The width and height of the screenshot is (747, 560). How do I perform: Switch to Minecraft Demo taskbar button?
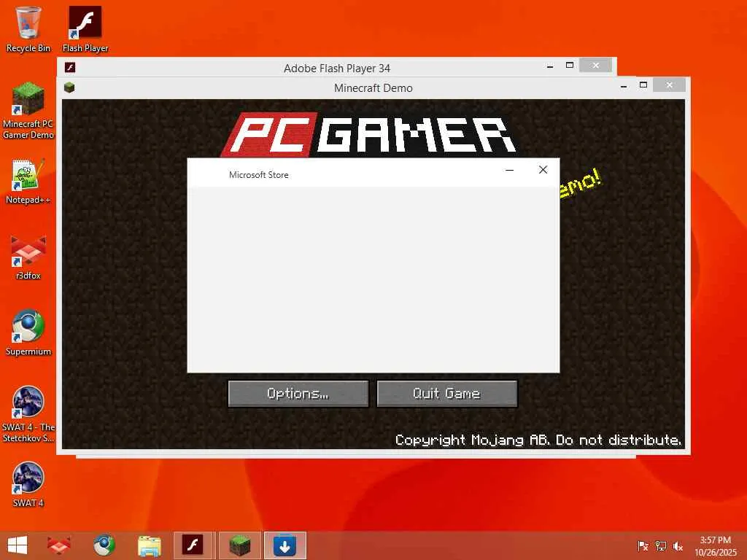[x=239, y=545]
